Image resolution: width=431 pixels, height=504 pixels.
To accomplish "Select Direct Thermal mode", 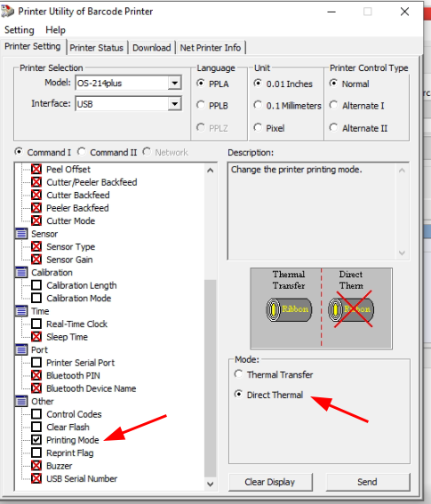I will [x=238, y=394].
